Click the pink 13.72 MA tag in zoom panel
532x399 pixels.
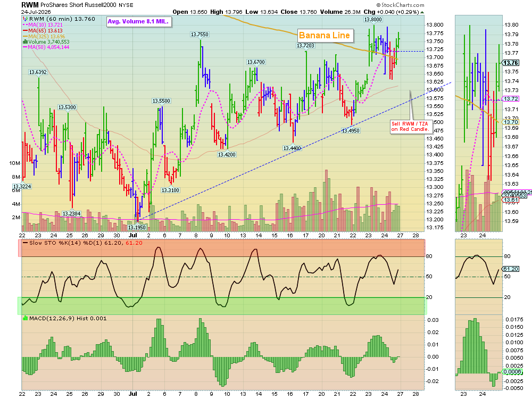510,99
